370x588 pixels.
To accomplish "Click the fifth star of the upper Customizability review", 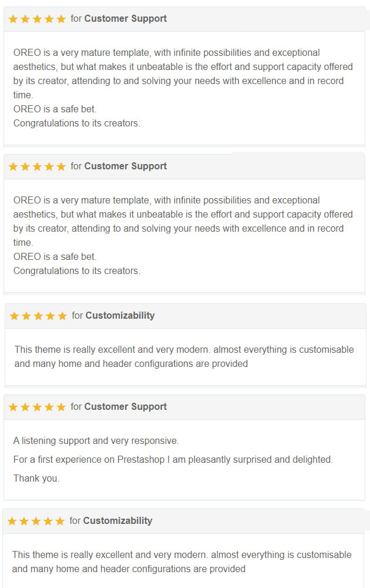I will coord(62,316).
